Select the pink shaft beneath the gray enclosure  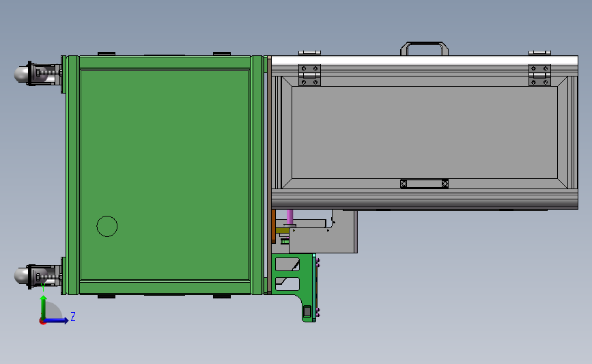(x=290, y=217)
